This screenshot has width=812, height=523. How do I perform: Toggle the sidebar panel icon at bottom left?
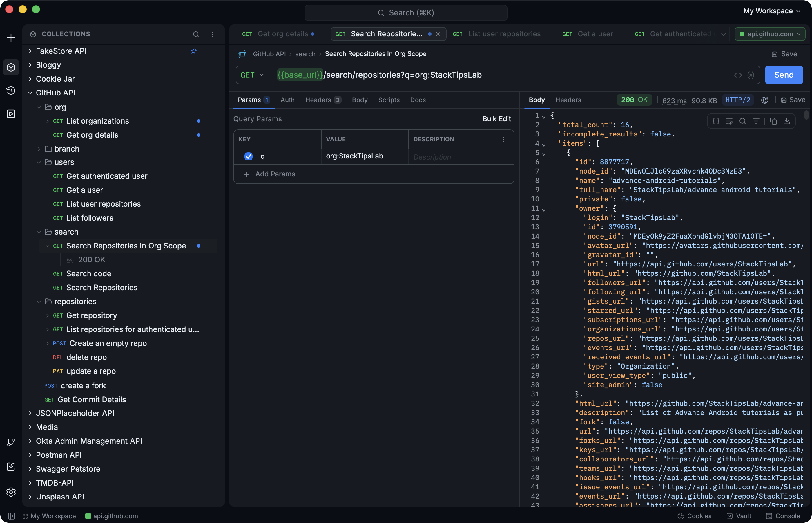pos(11,516)
